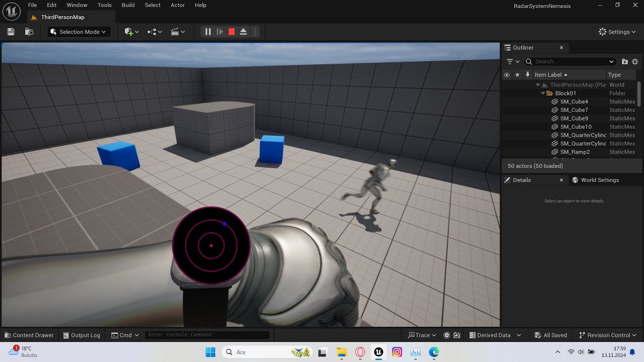Click the start trace icon beside Trace
Screen dimensions: 644x362
pyautogui.click(x=447, y=335)
